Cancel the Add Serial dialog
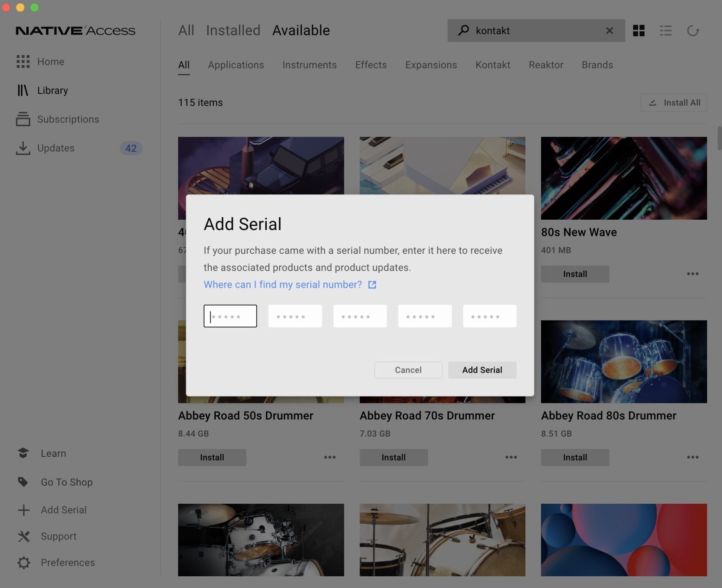Image resolution: width=722 pixels, height=588 pixels. tap(408, 370)
